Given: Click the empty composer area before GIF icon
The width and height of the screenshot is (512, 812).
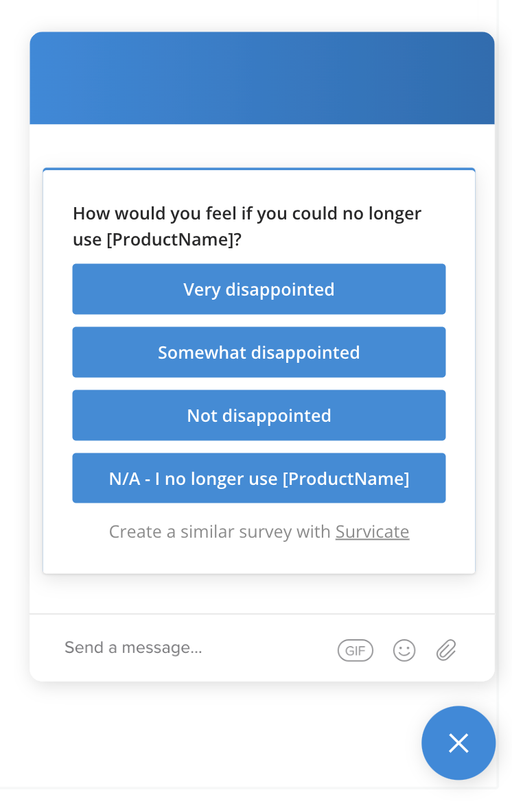Looking at the screenshot, I should [270, 648].
